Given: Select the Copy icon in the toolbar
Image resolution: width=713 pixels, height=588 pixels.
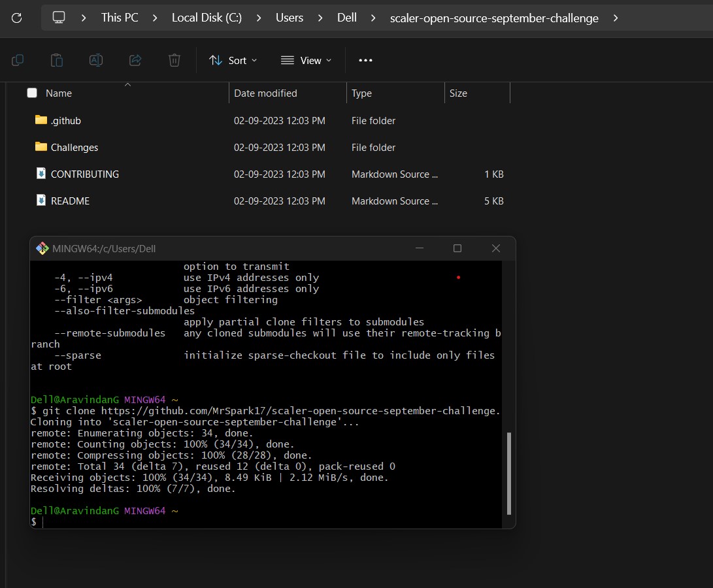Looking at the screenshot, I should (18, 59).
